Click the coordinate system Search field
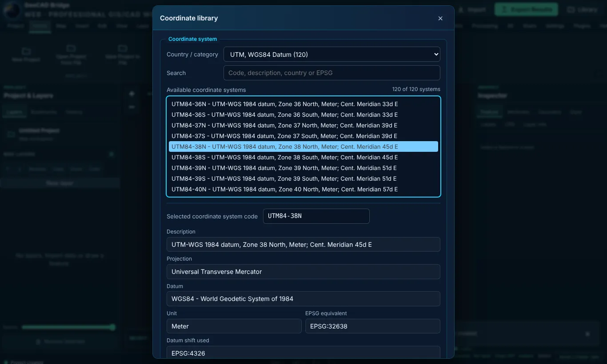The width and height of the screenshot is (607, 364). click(x=331, y=73)
